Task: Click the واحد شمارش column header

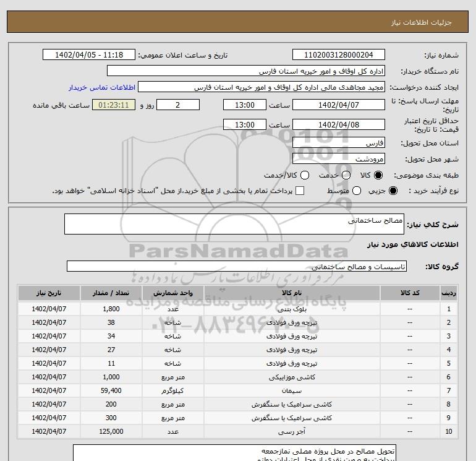Action: point(173,293)
